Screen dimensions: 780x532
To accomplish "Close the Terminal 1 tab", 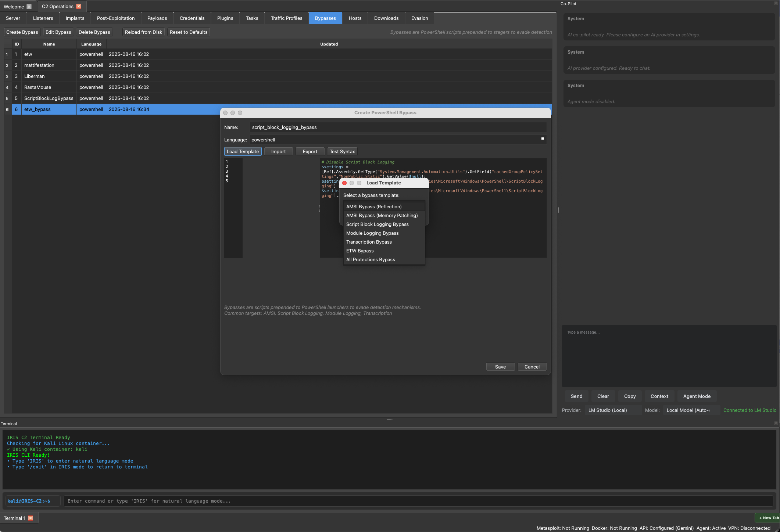I will (31, 518).
